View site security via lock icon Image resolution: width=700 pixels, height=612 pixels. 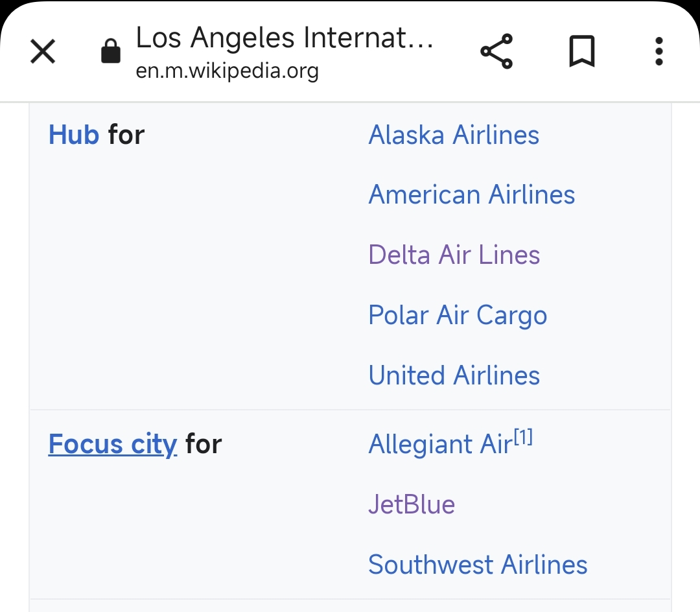pyautogui.click(x=111, y=52)
